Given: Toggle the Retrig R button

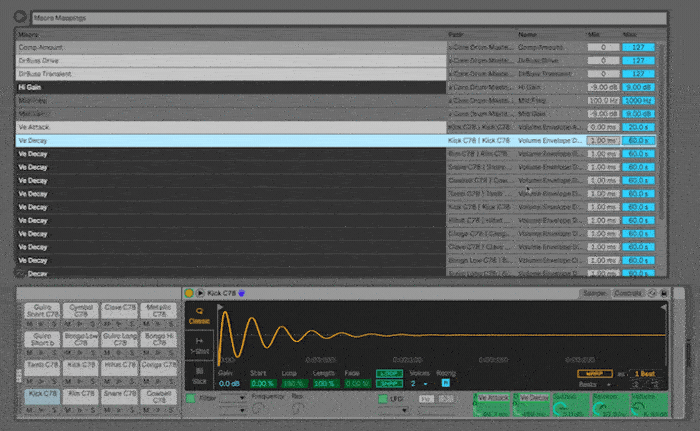Looking at the screenshot, I should [445, 383].
